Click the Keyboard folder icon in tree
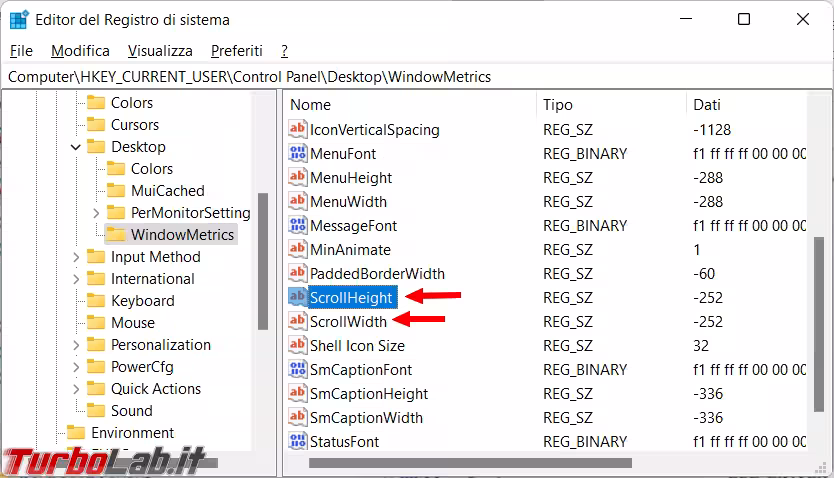The height and width of the screenshot is (478, 834). (96, 301)
